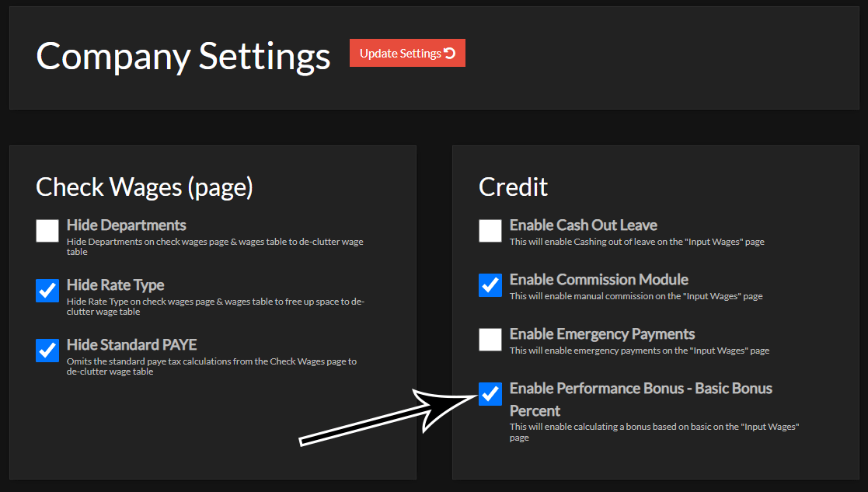Uncheck the Hide Rate Type checkbox
The width and height of the screenshot is (868, 492).
[47, 291]
